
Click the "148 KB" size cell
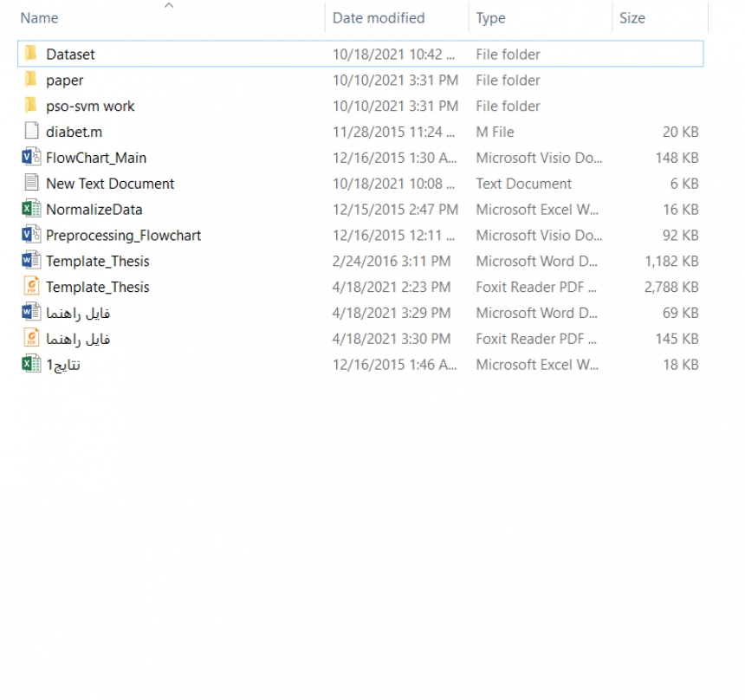[x=677, y=158]
